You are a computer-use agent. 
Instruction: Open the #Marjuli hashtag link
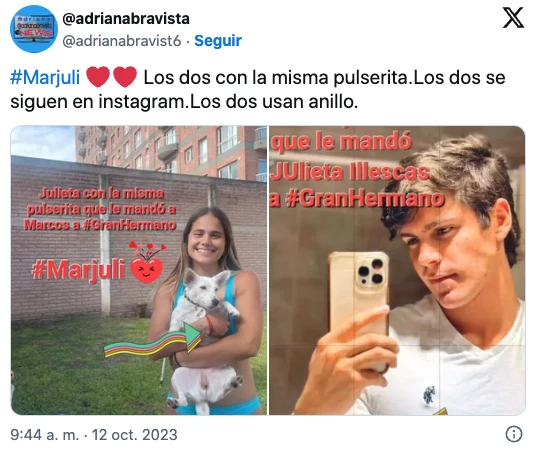45,77
